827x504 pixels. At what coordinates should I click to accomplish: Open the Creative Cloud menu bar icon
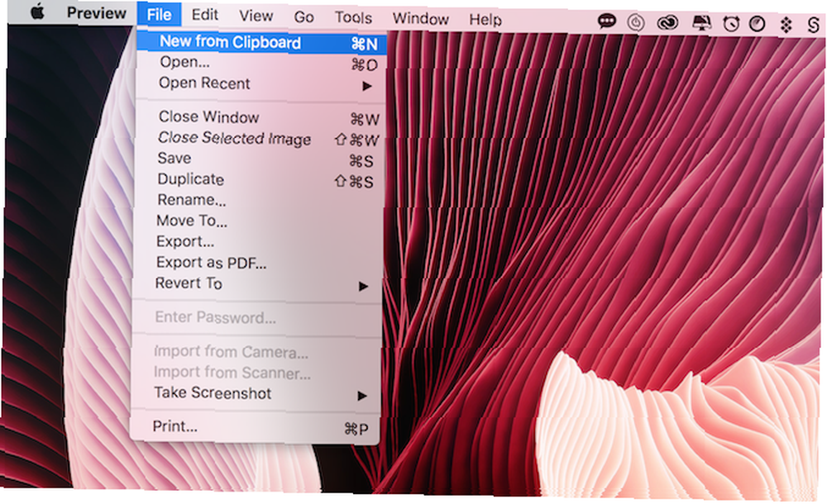[x=667, y=22]
